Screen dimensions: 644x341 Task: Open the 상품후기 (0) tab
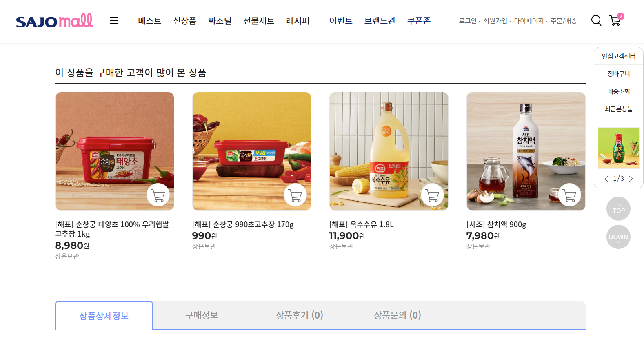300,315
